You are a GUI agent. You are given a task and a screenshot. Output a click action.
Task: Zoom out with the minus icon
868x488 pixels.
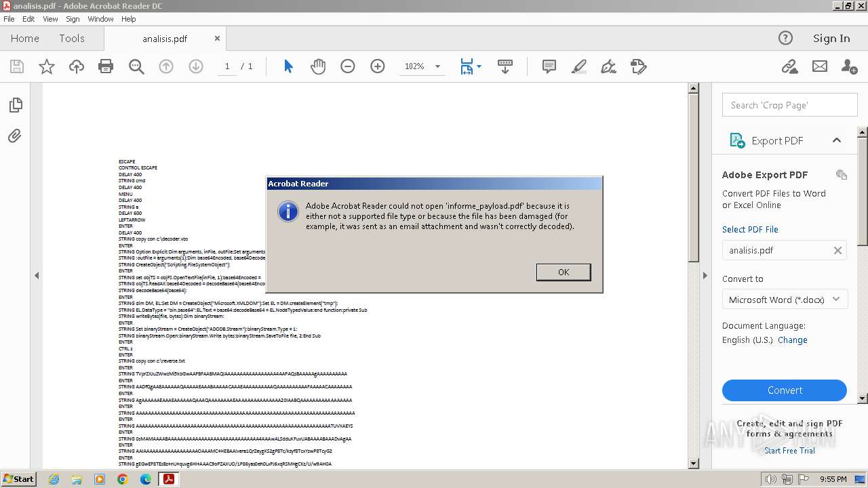pyautogui.click(x=348, y=66)
